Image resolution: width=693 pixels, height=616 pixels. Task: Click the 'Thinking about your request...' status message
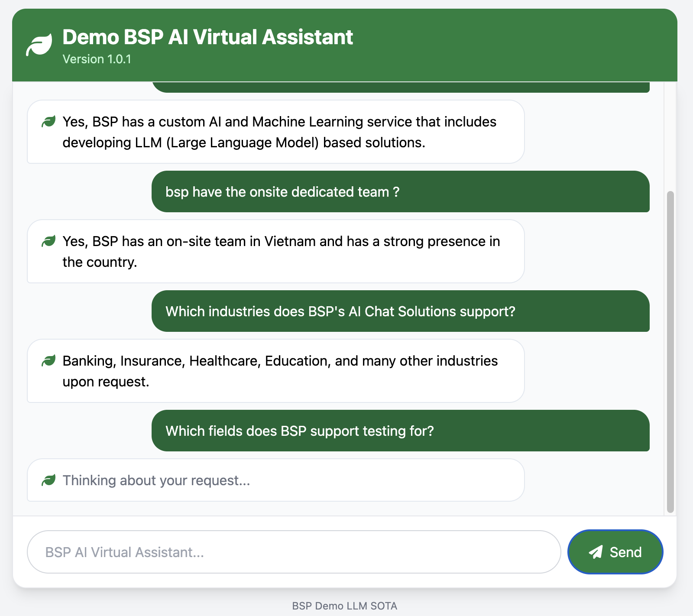(276, 480)
